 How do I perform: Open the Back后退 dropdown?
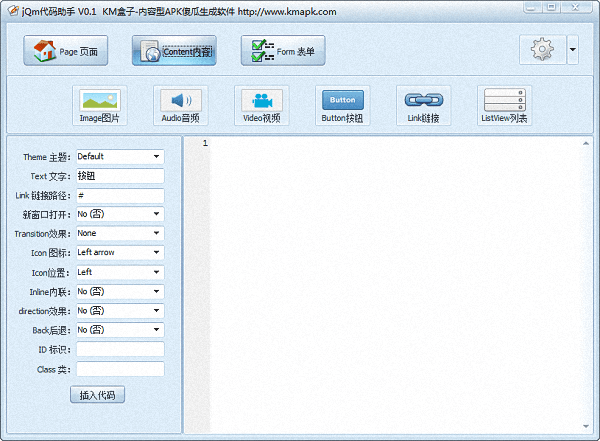119,330
